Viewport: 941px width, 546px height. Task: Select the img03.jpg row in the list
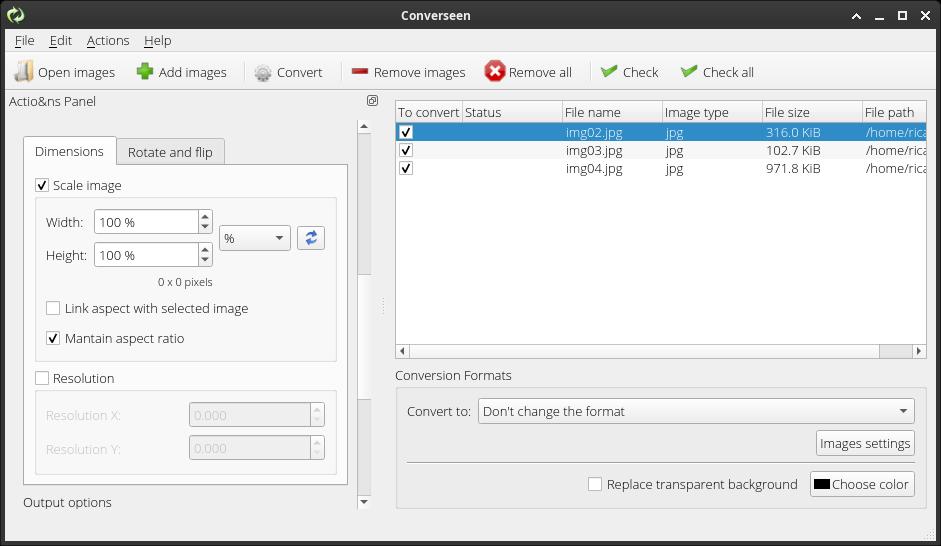(594, 150)
